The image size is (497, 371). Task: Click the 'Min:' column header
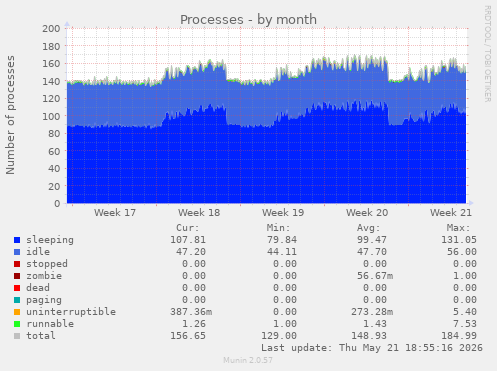point(278,228)
